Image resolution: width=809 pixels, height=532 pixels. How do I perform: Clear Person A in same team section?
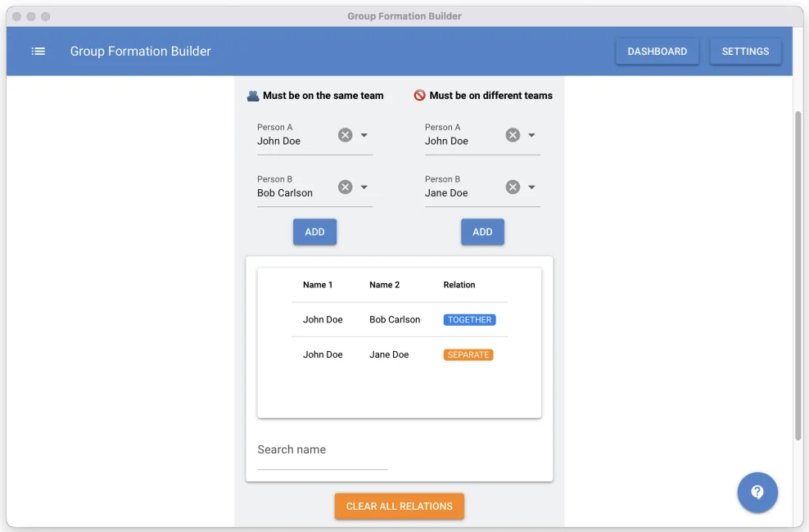pyautogui.click(x=346, y=135)
